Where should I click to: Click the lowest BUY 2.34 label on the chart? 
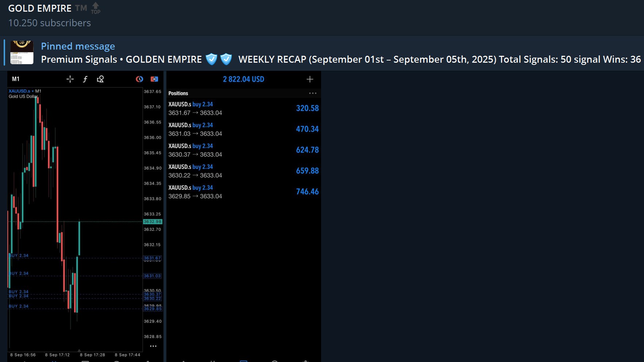[x=19, y=306]
